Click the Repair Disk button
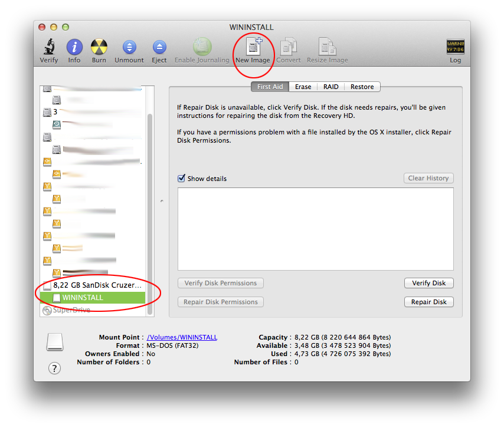The image size is (504, 428). (x=429, y=302)
